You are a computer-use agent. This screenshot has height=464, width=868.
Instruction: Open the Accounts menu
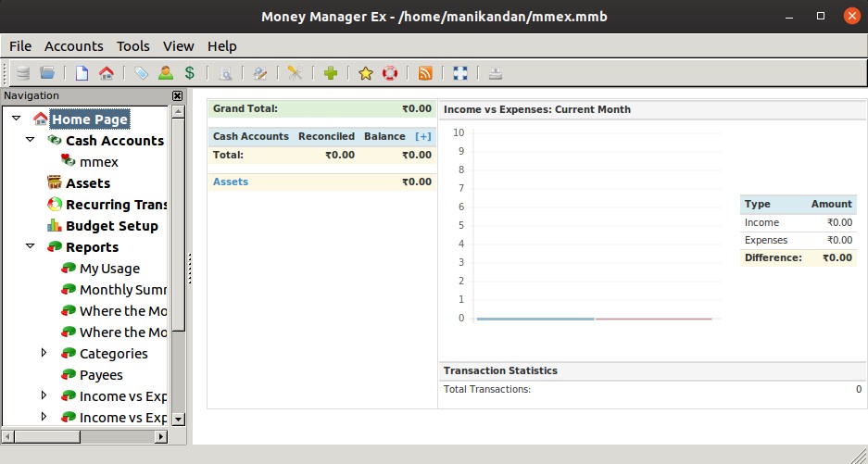click(x=73, y=46)
